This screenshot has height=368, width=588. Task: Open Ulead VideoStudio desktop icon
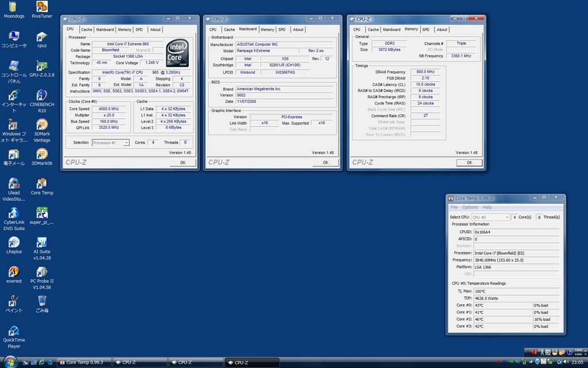(x=14, y=189)
